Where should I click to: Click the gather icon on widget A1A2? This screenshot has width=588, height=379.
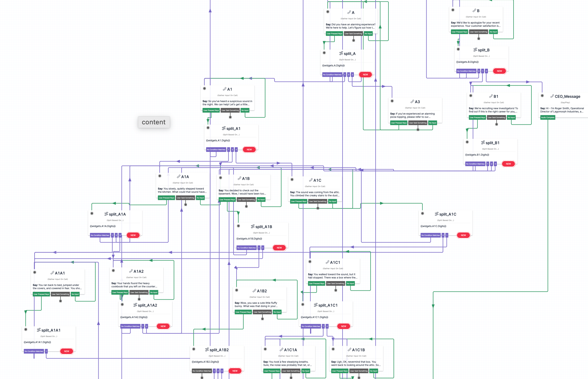coord(131,271)
